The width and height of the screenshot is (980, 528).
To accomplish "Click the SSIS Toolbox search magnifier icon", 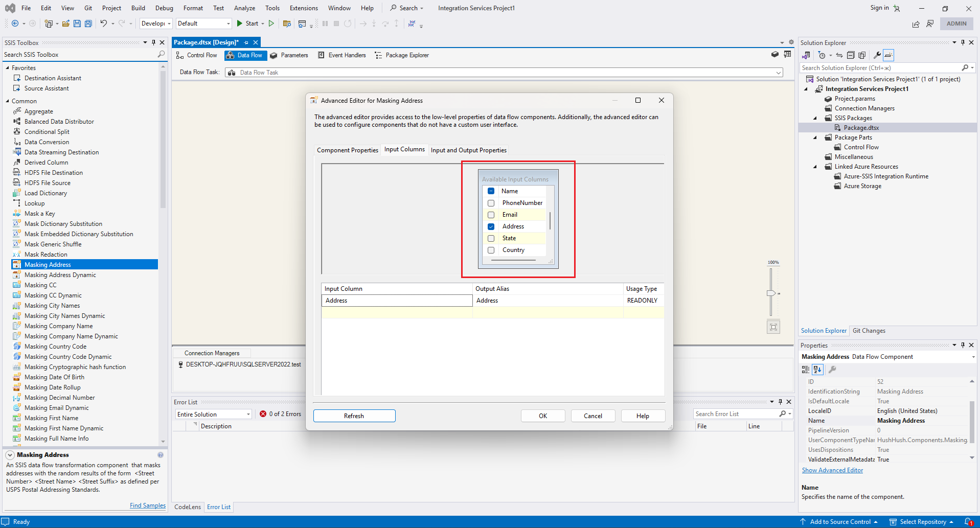I will tap(161, 54).
